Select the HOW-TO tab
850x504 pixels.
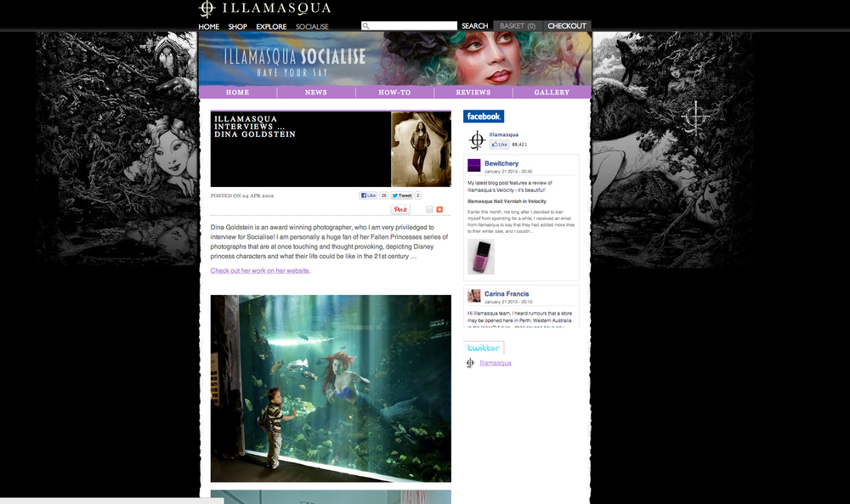click(394, 92)
